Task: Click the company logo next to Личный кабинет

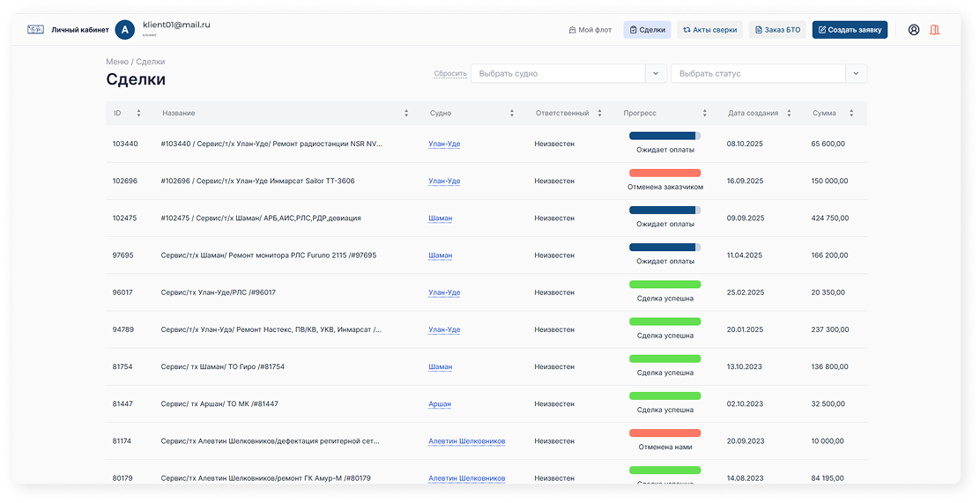Action: pyautogui.click(x=35, y=30)
